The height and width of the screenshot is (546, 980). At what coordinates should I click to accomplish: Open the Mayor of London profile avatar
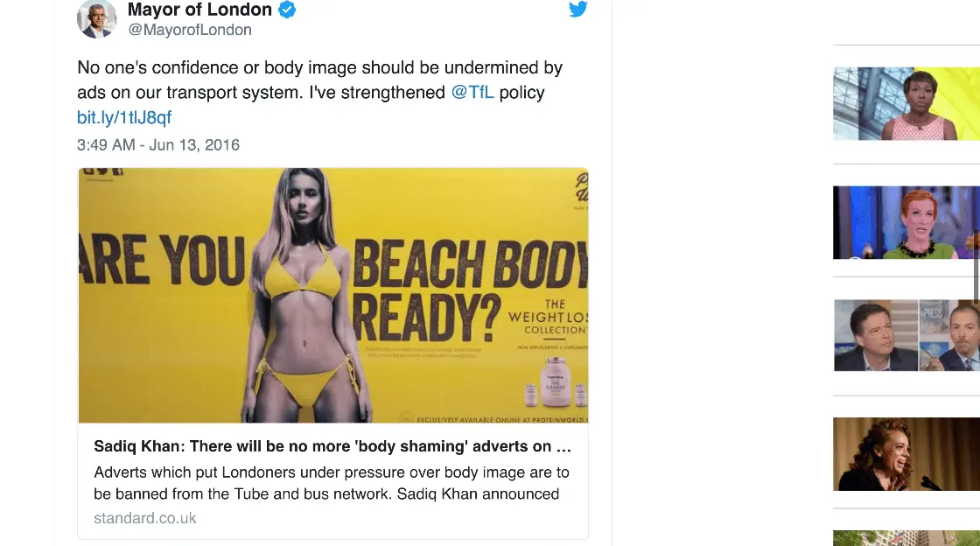[97, 18]
